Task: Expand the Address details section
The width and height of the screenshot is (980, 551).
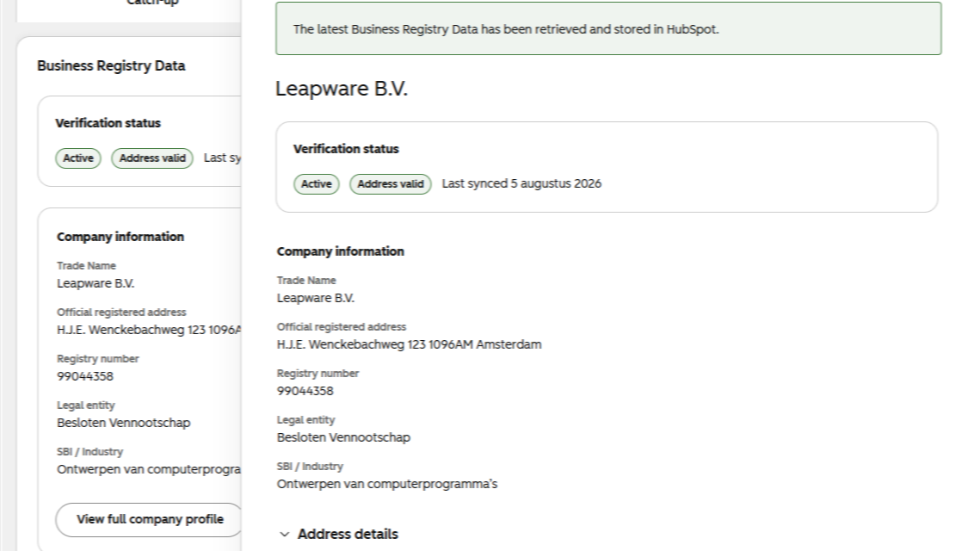Action: tap(338, 534)
